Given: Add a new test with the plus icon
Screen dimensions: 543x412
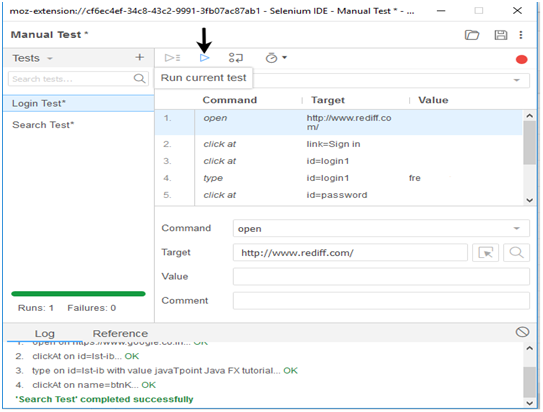Looking at the screenshot, I should [x=140, y=57].
